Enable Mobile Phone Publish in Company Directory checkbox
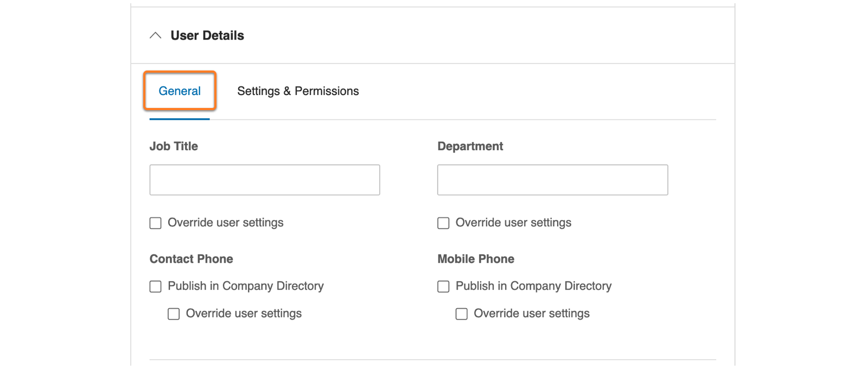The width and height of the screenshot is (868, 370). [x=443, y=286]
